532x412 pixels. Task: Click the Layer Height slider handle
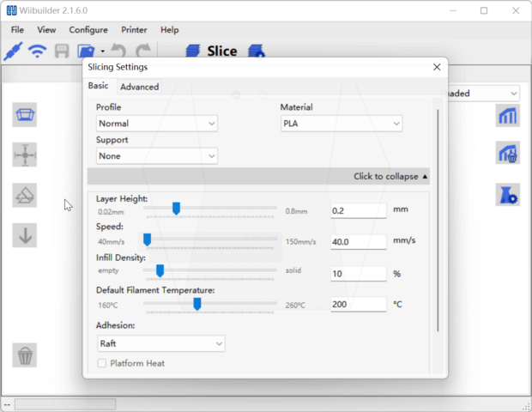[176, 209]
